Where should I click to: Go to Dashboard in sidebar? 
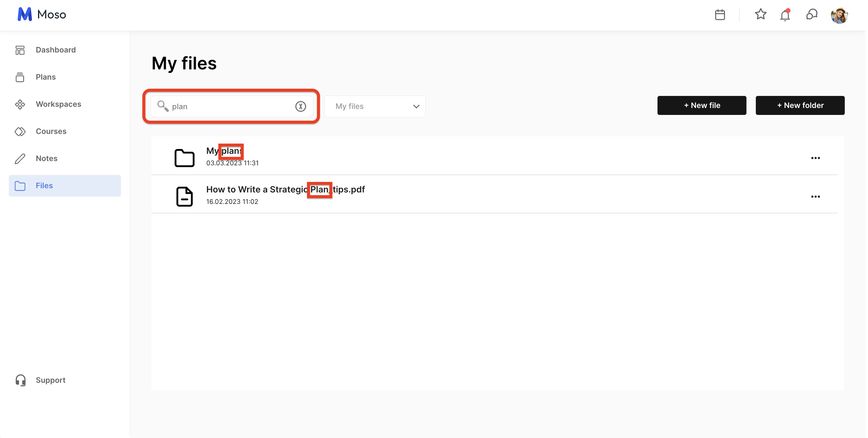(55, 50)
